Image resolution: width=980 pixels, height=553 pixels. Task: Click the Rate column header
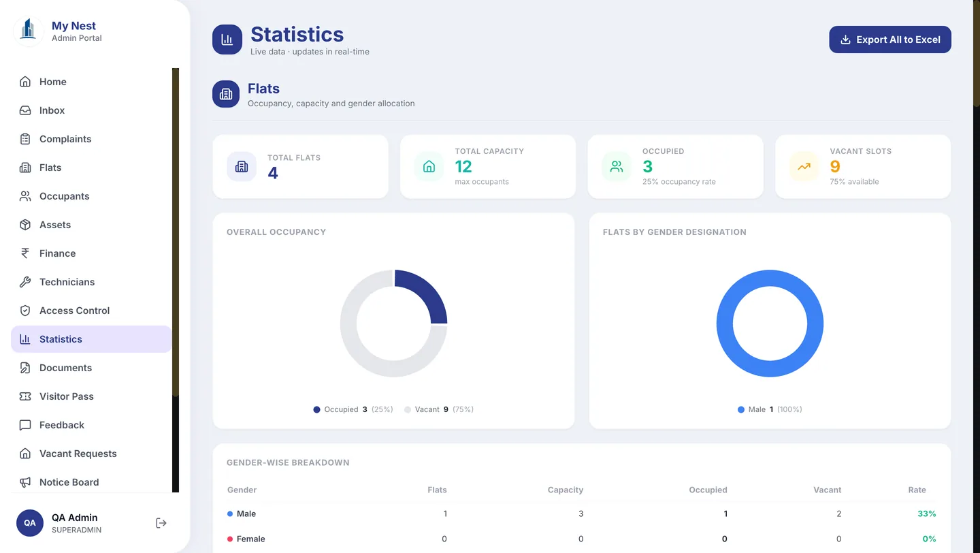(917, 490)
